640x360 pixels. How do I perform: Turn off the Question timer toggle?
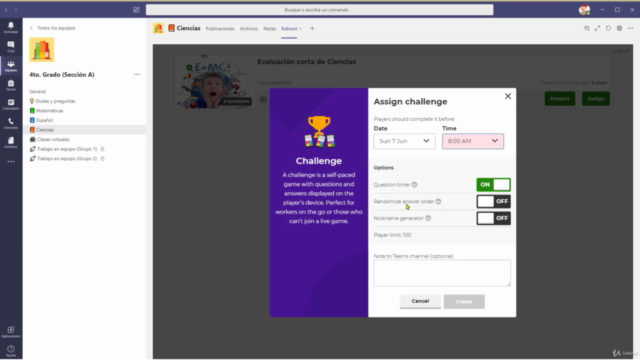493,184
